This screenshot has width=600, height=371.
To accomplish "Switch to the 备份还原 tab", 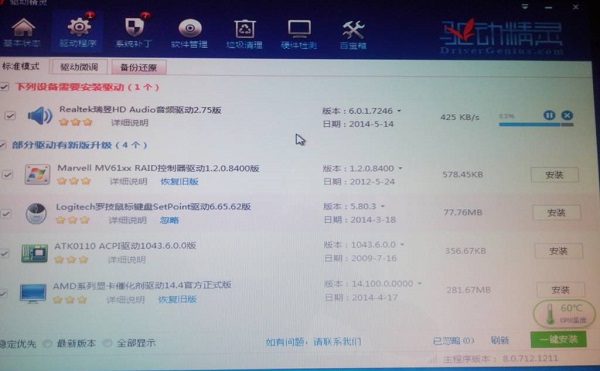I will click(139, 68).
